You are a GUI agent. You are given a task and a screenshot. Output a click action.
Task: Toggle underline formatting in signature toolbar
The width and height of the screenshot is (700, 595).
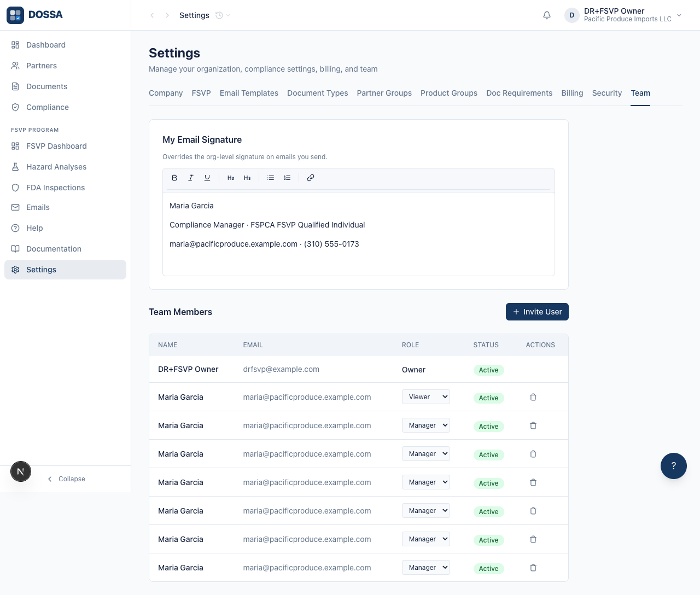pyautogui.click(x=207, y=178)
